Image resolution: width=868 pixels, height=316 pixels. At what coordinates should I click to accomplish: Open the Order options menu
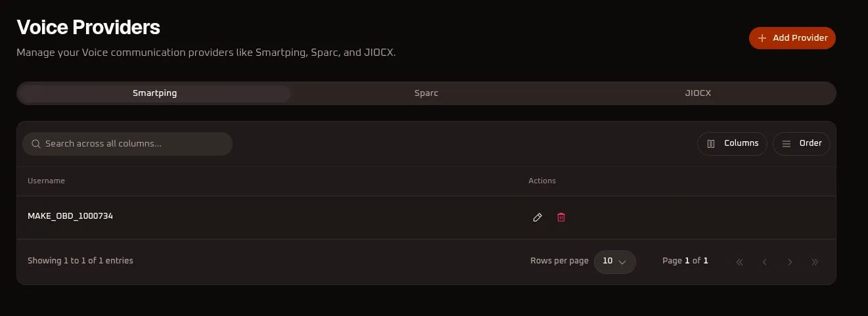coord(802,144)
